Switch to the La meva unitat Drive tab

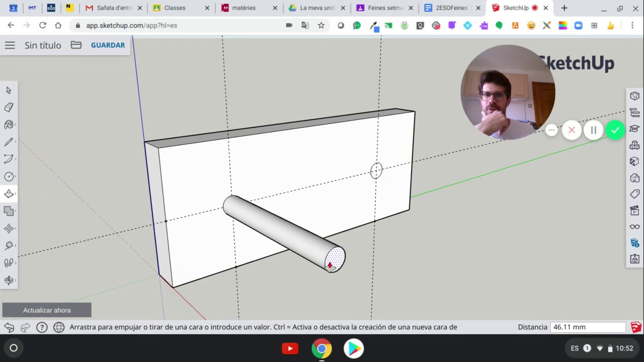tap(317, 8)
